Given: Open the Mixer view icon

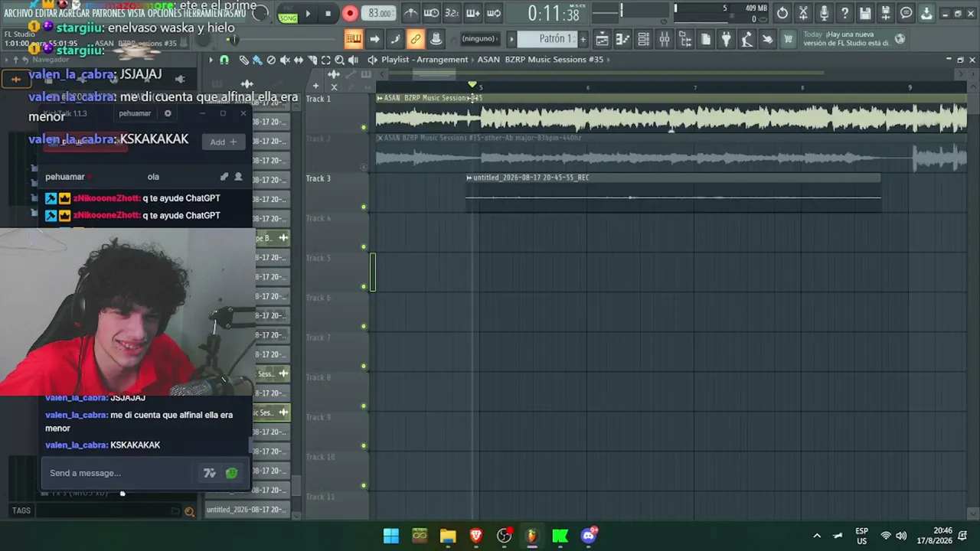Looking at the screenshot, I should click(665, 39).
